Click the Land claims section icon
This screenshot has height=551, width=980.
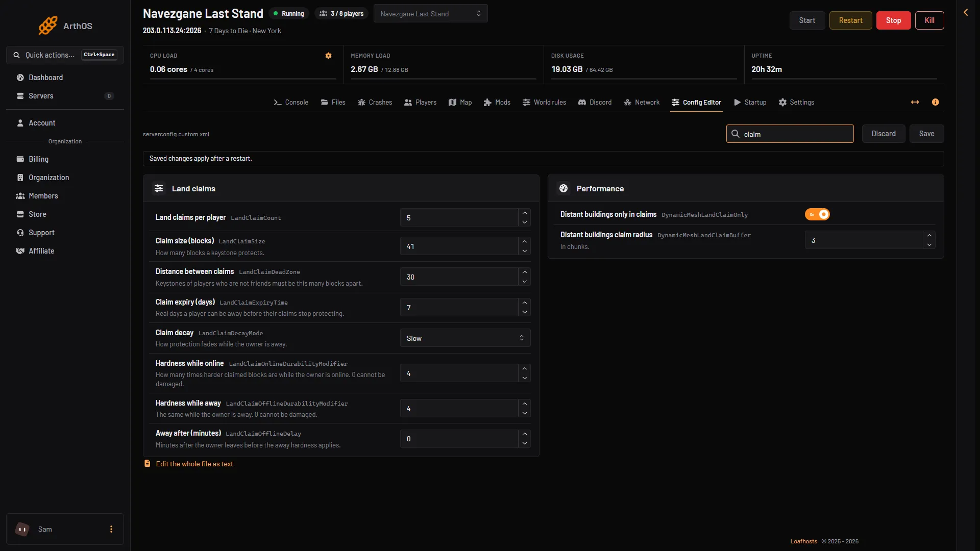[159, 188]
